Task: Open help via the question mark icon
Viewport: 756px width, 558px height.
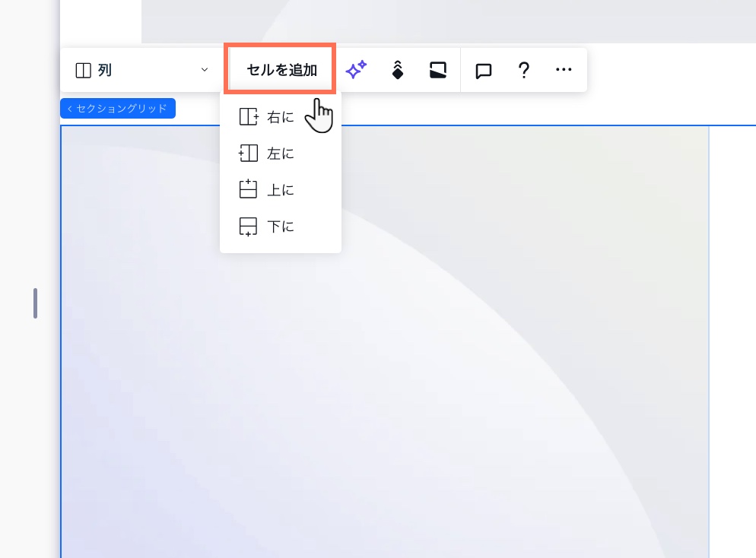Action: [x=523, y=69]
